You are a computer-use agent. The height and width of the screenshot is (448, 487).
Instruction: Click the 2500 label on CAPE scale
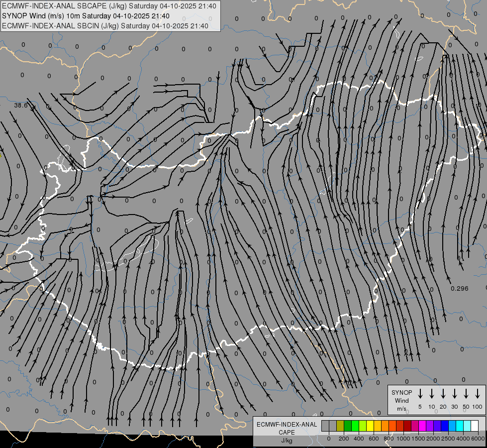[x=448, y=439]
